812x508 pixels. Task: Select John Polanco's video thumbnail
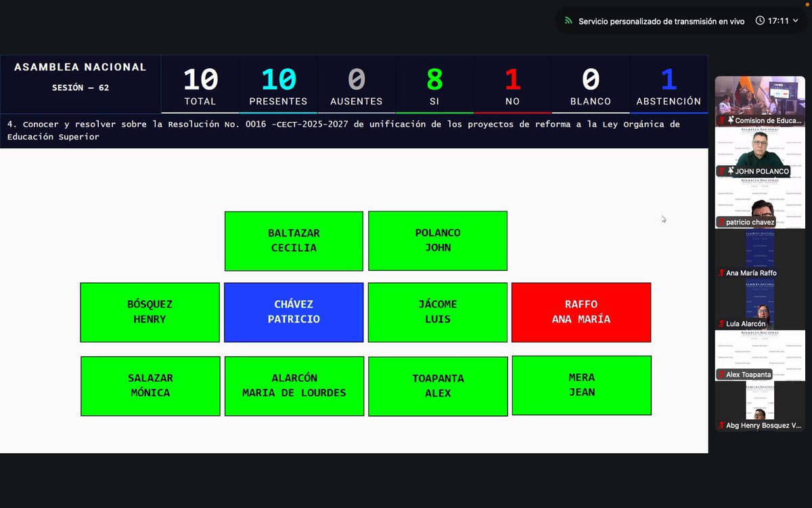[x=760, y=152]
